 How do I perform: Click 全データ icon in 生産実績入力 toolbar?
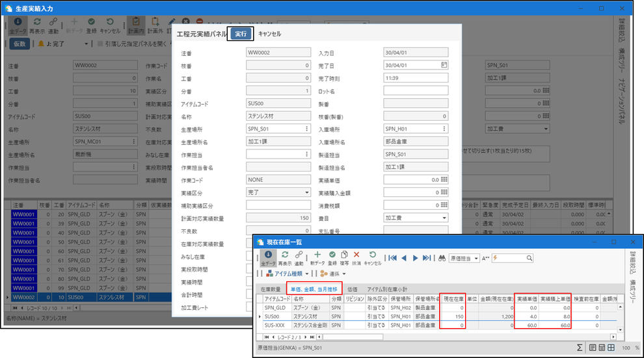tap(18, 21)
